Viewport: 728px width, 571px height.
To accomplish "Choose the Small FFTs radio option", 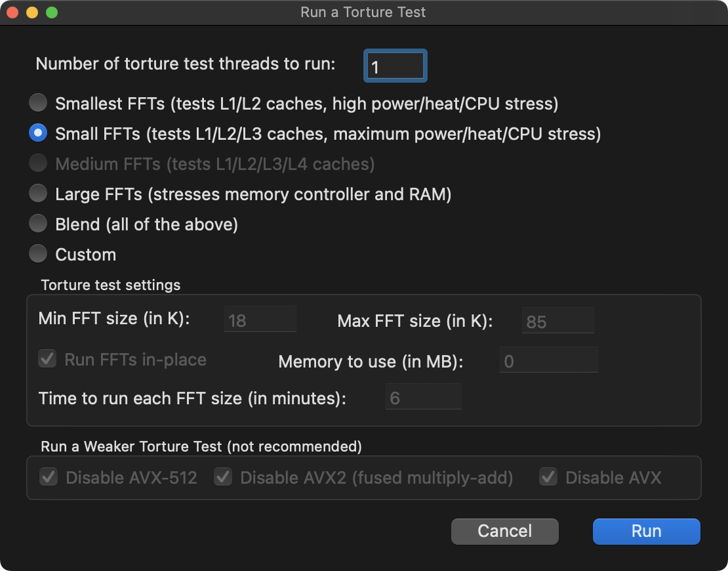I will [x=38, y=133].
